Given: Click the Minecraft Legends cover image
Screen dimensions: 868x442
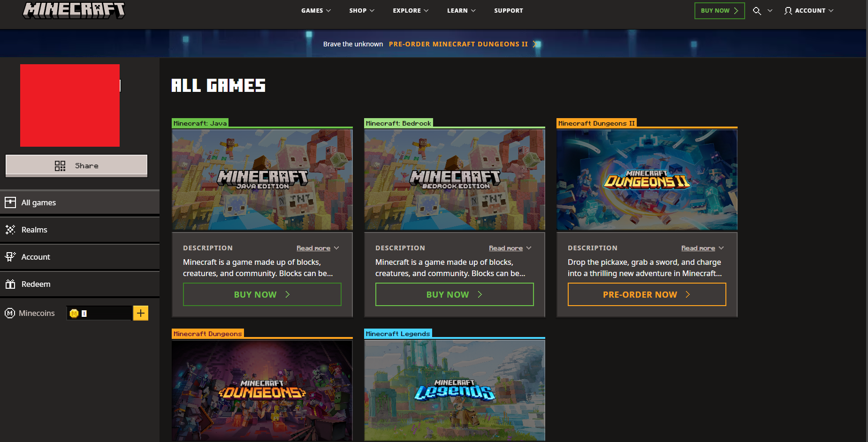Looking at the screenshot, I should [x=455, y=390].
